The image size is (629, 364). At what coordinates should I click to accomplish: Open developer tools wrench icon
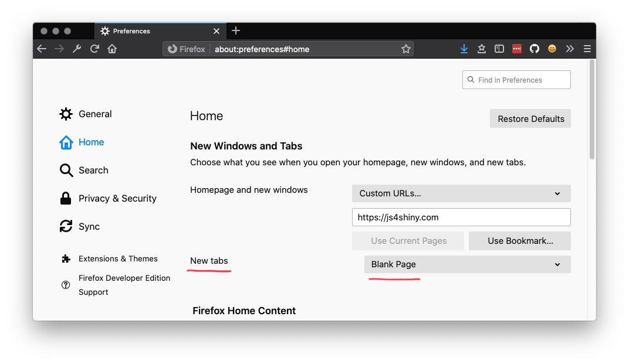(x=77, y=49)
